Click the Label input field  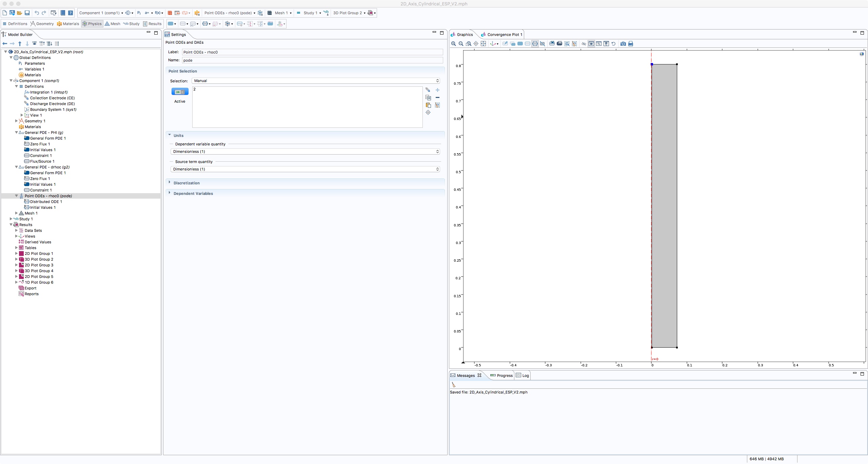[x=312, y=52]
